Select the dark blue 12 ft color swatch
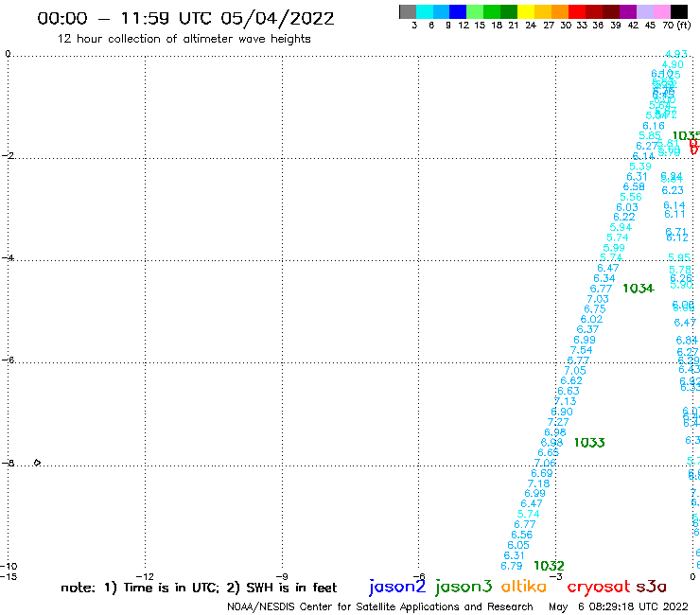 (458, 11)
